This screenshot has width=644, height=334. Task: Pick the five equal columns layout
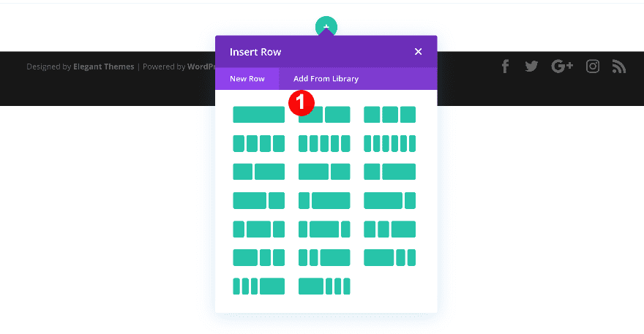324,143
